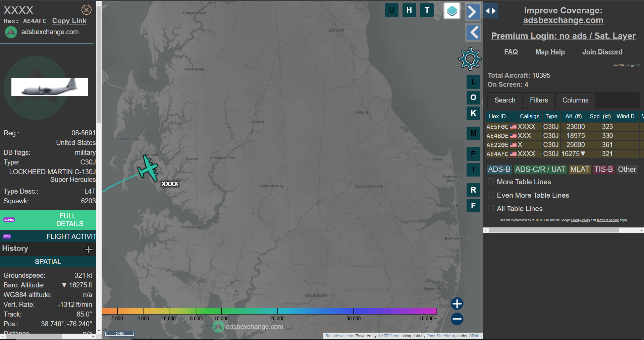Check More Table Lines checkbox

point(491,182)
